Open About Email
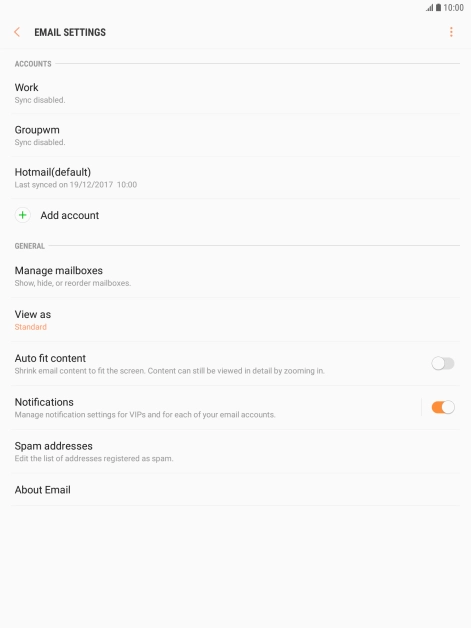The width and height of the screenshot is (471, 628). click(x=236, y=489)
